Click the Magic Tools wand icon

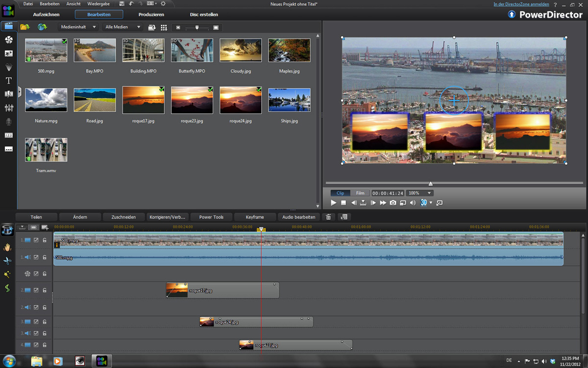coord(7,274)
